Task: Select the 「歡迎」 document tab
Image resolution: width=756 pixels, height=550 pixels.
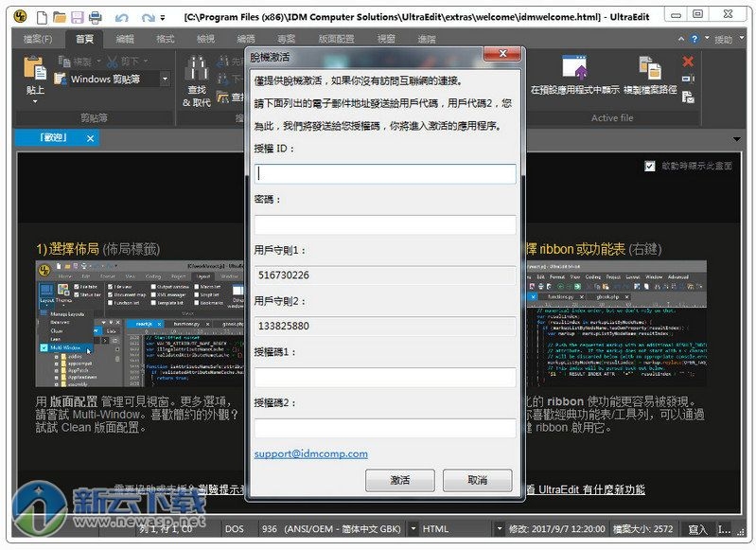Action: 55,138
